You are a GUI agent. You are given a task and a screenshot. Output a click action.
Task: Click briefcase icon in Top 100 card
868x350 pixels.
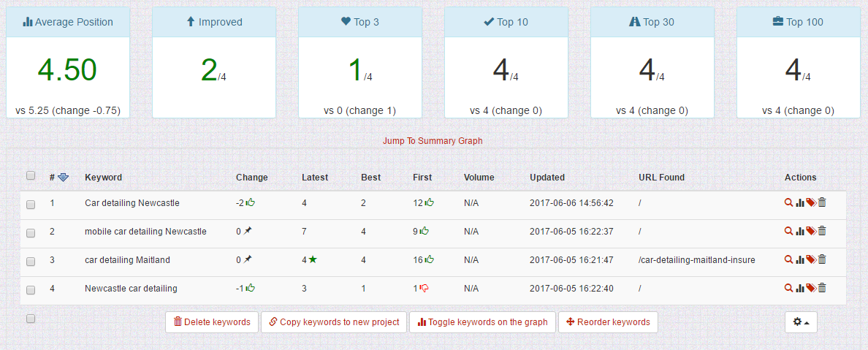778,22
